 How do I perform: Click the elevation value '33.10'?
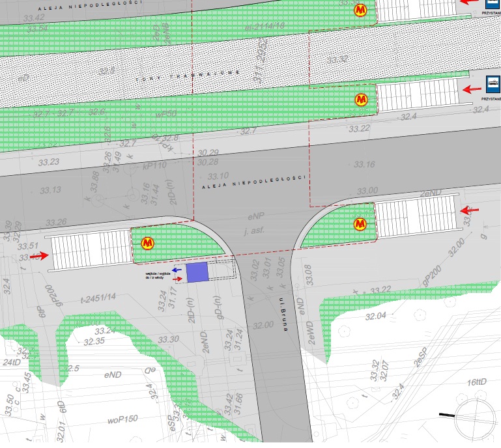(218, 176)
